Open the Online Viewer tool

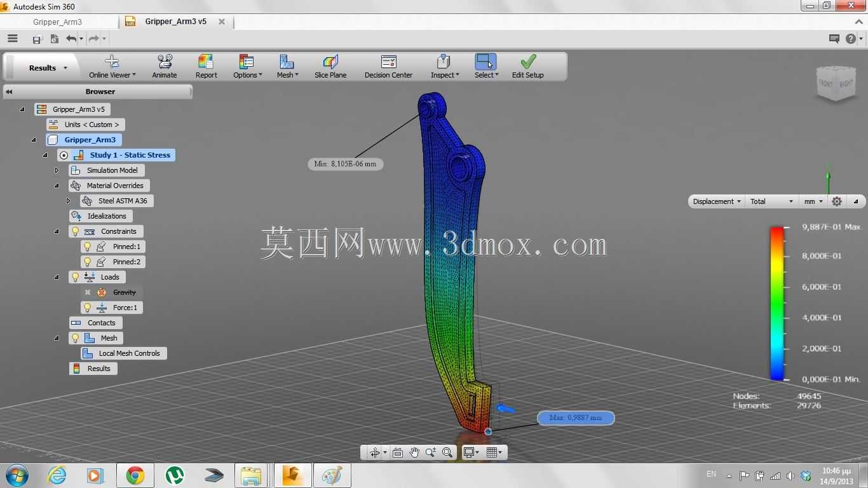pos(112,67)
